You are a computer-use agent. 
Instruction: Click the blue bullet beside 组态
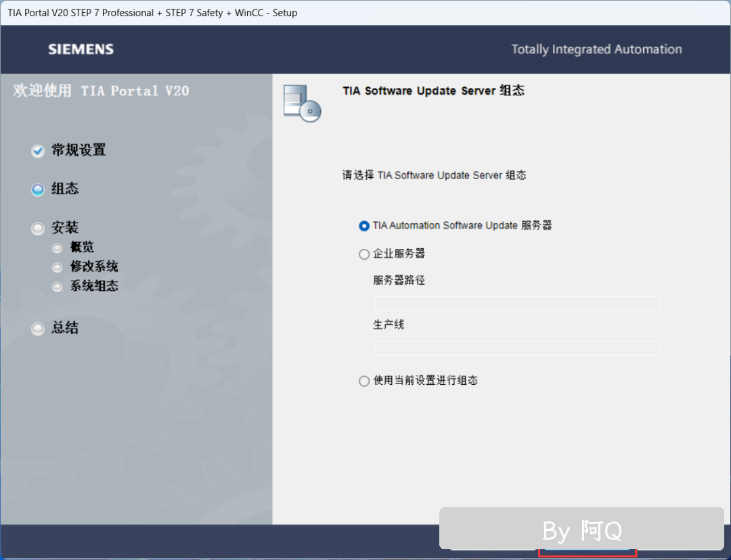38,189
